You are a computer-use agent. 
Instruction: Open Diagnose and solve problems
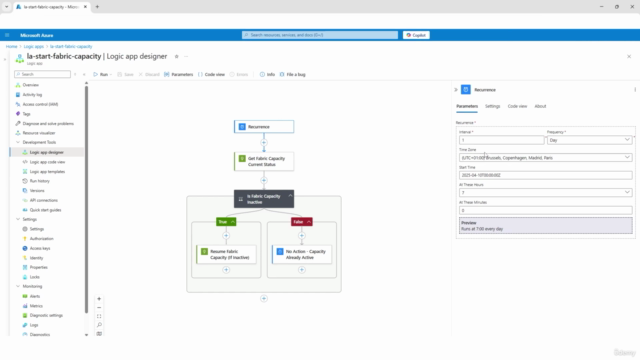[48, 124]
